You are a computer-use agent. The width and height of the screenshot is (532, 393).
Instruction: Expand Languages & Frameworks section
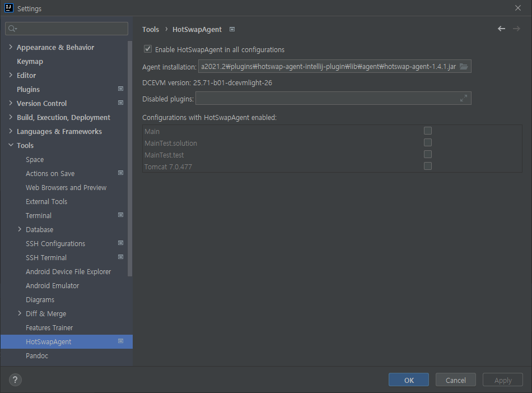coord(11,131)
